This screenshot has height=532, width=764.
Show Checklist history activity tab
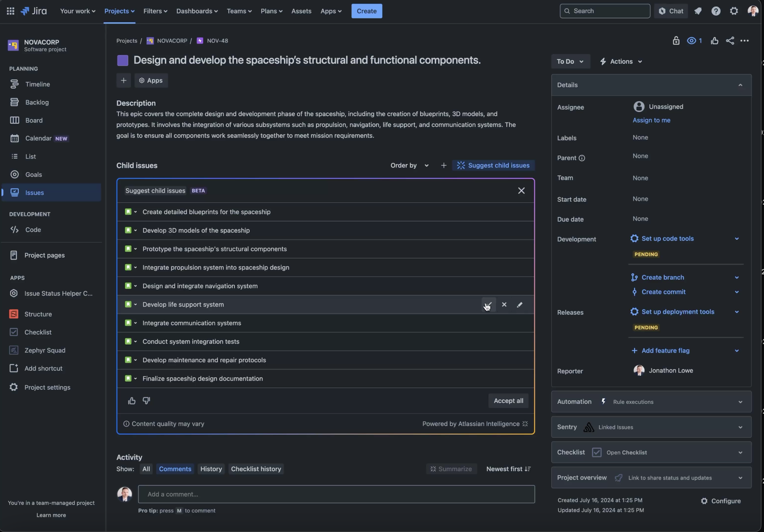tap(256, 469)
